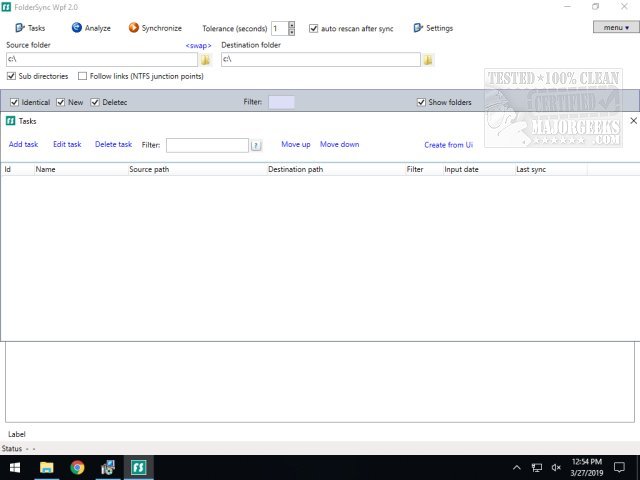Toggle auto rescan after sync checkbox
The image size is (640, 480).
pos(313,28)
